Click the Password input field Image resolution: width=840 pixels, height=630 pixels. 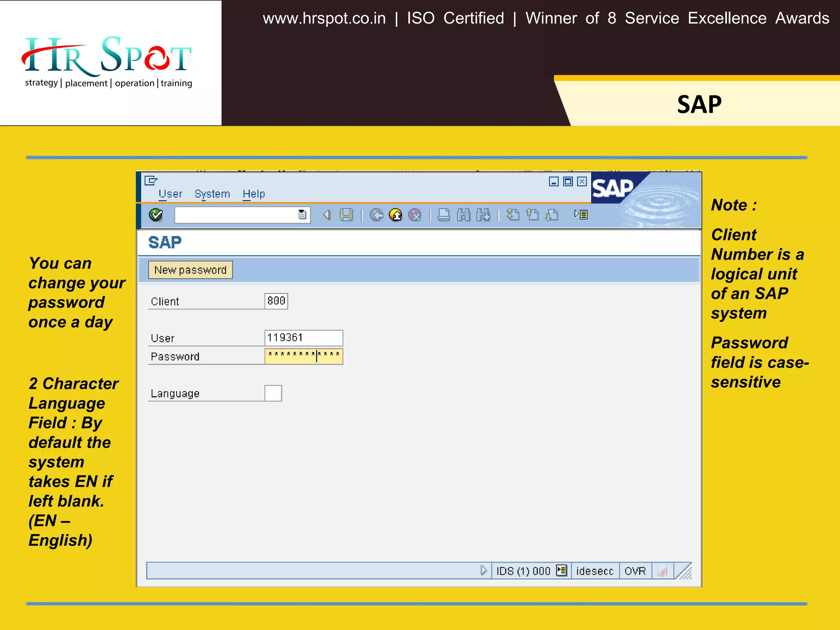[x=304, y=356]
